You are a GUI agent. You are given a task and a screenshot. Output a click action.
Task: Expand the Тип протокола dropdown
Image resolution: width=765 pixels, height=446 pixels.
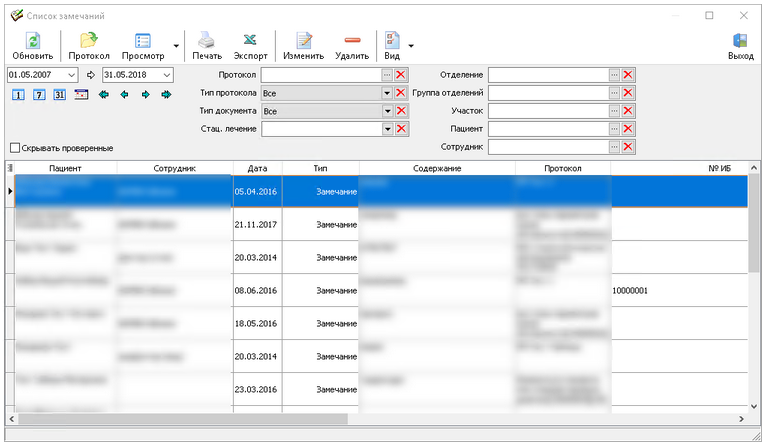coord(386,93)
